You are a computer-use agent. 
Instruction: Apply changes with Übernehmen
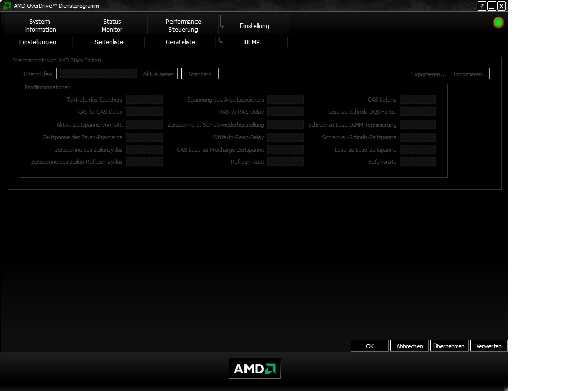[x=449, y=346]
